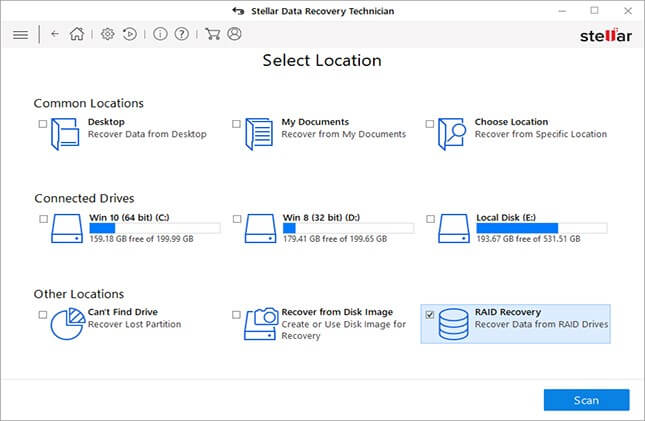Click the Desktop label text
645x421 pixels.
pyautogui.click(x=106, y=122)
